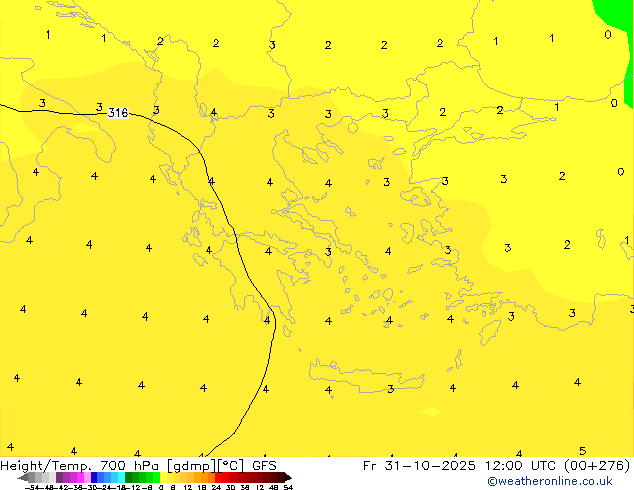Viewport: 634px width, 490px height.
Task: Pick the dark blue legend swatch at -30
Action: coord(94,477)
